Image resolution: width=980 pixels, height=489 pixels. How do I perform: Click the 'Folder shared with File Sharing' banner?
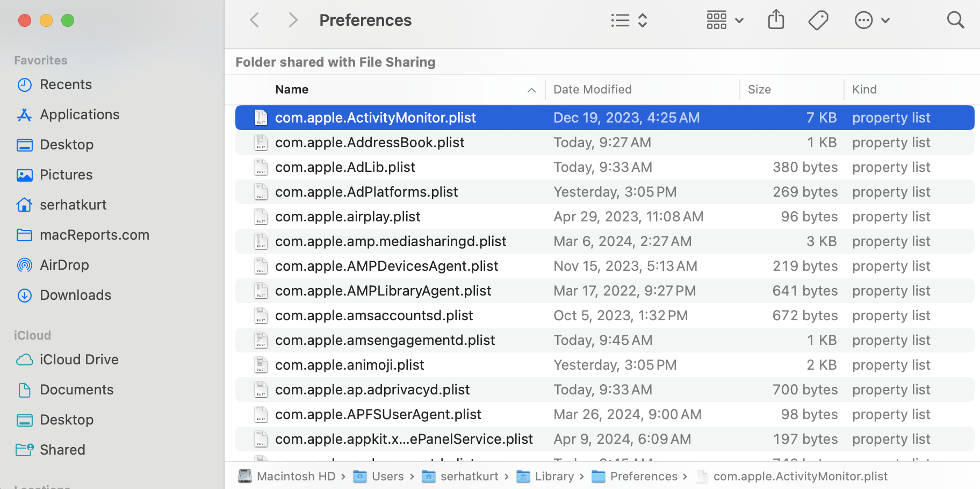click(x=335, y=62)
